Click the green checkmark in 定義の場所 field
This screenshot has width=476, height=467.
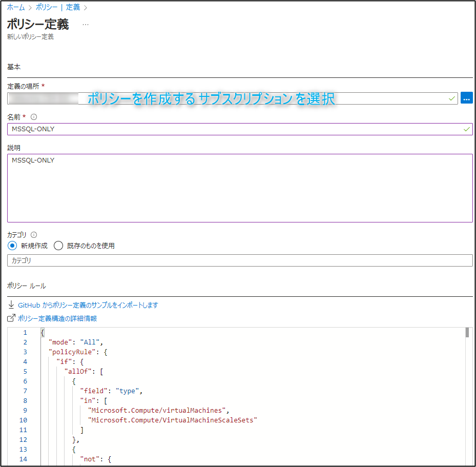tap(452, 98)
